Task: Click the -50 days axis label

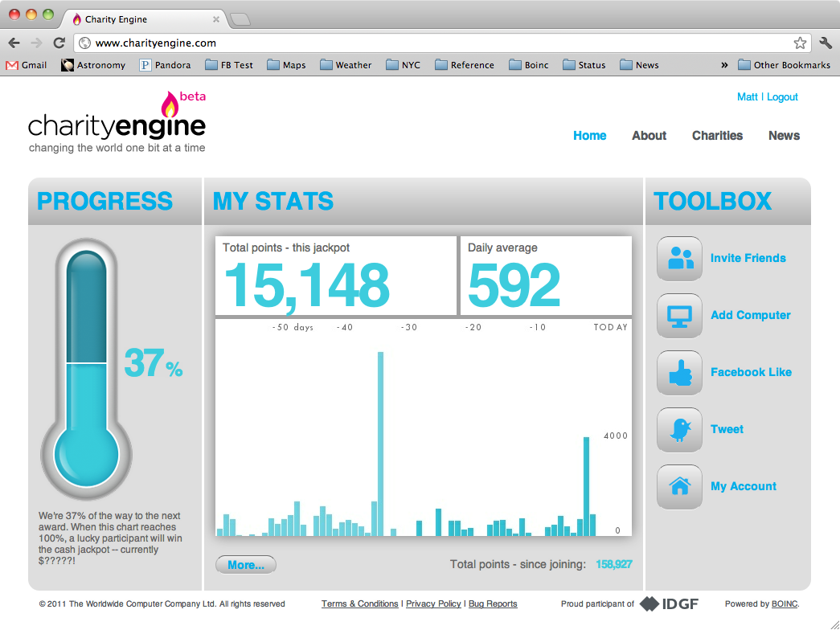Action: point(293,327)
